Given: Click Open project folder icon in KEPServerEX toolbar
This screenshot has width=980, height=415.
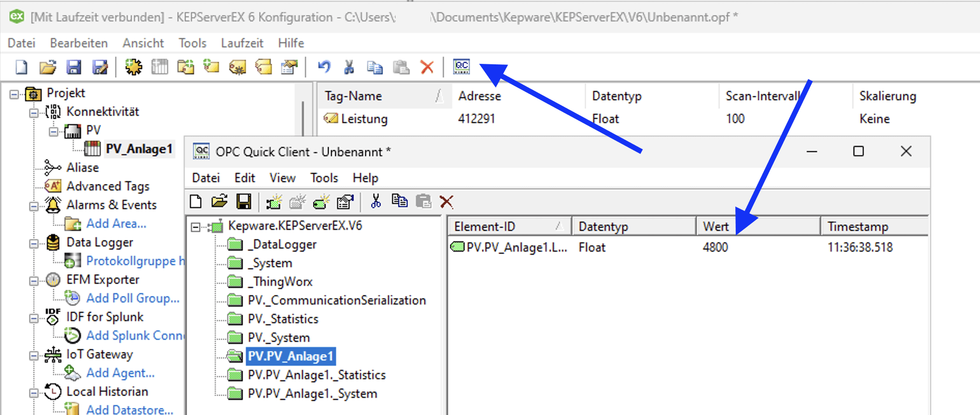Looking at the screenshot, I should pos(48,67).
